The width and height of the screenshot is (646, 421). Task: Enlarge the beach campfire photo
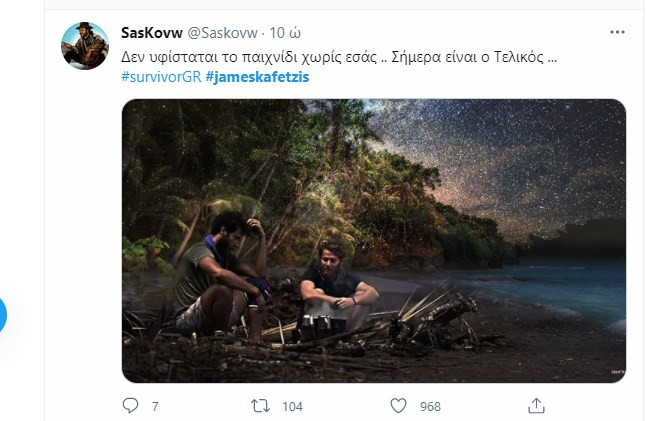click(373, 240)
